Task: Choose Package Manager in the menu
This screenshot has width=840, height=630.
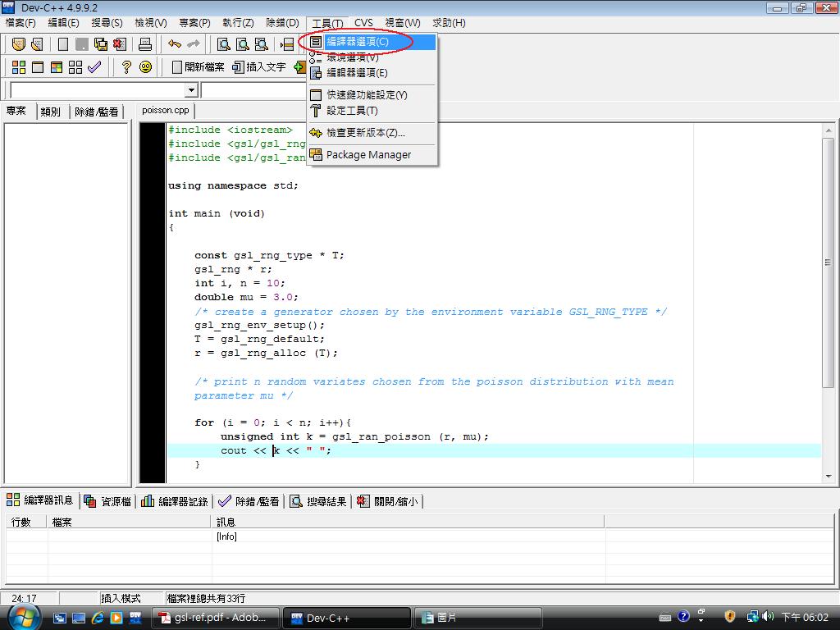Action: click(368, 154)
